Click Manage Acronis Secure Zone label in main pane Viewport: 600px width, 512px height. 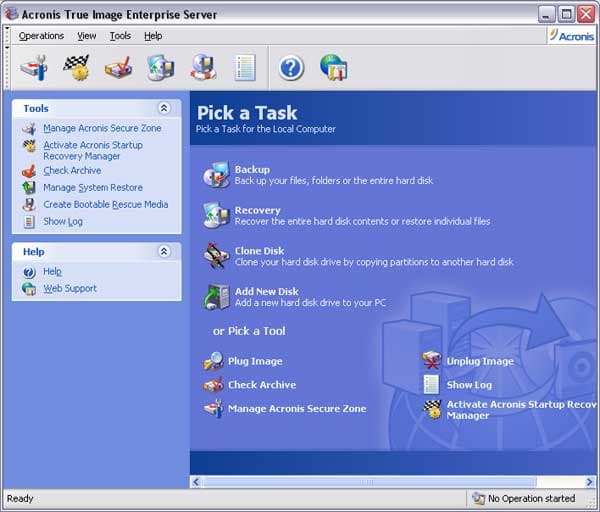(297, 409)
